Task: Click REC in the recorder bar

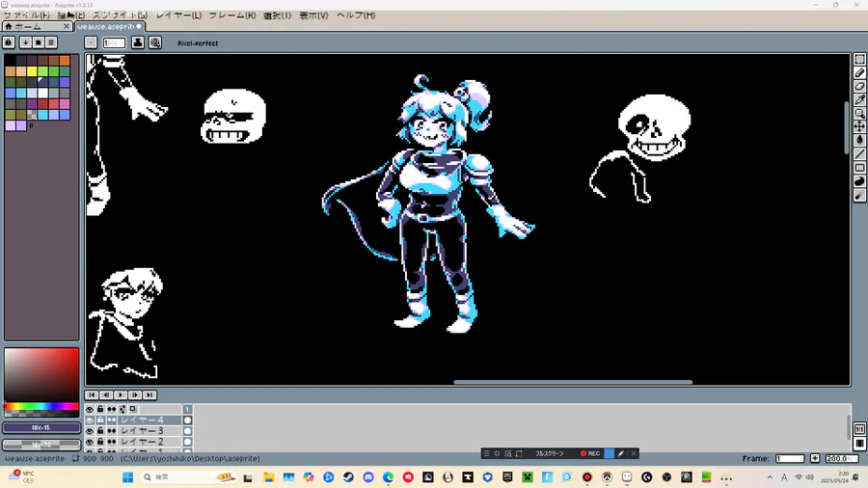Action: (x=590, y=453)
